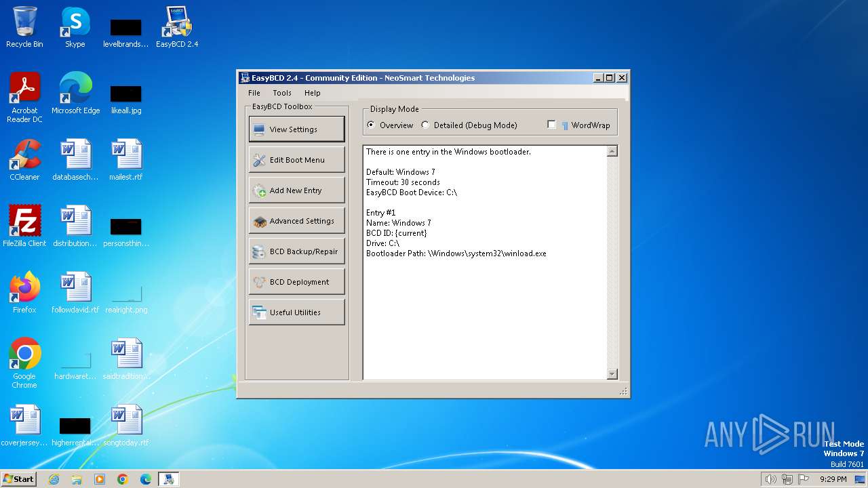Click 'EasyBCD Boot Device: C:\' text

click(412, 192)
